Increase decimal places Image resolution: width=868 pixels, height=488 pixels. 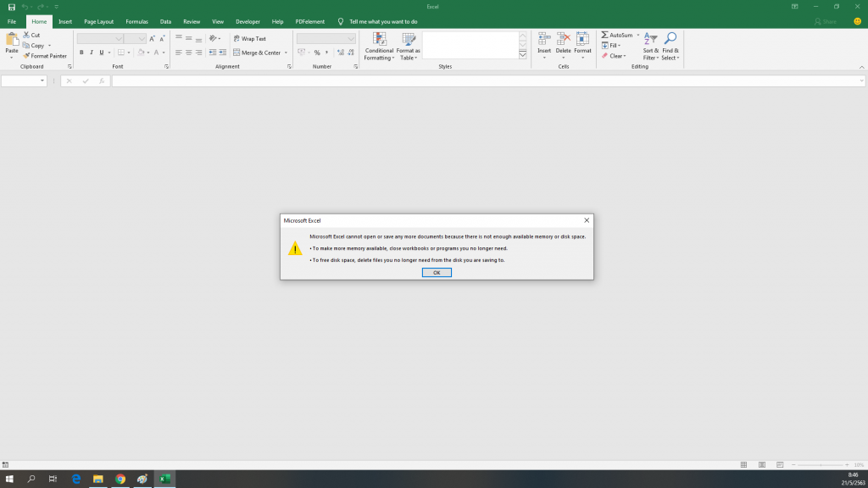(x=338, y=52)
